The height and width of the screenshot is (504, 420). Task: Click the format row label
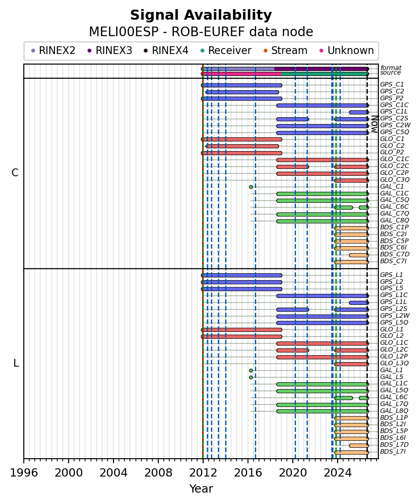click(x=391, y=68)
